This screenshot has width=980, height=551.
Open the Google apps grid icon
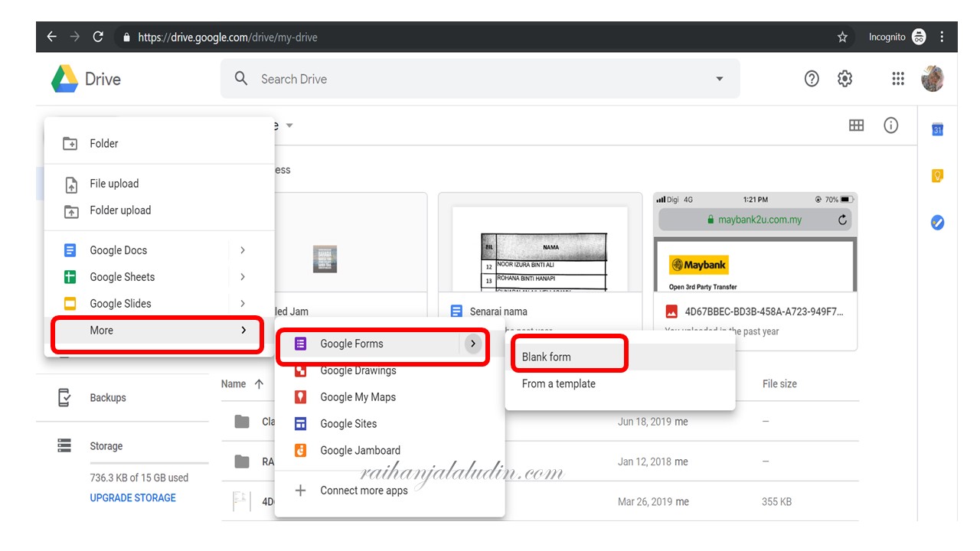tap(899, 79)
